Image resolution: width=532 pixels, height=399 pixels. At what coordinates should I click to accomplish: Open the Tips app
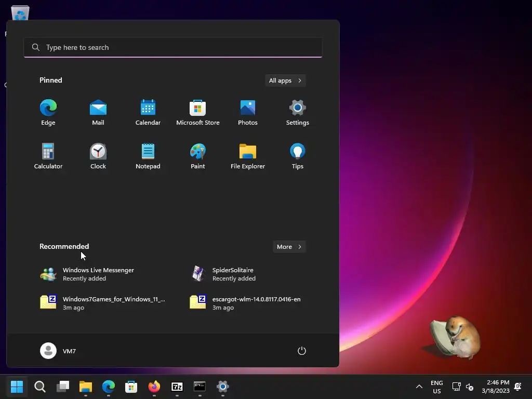(x=298, y=156)
